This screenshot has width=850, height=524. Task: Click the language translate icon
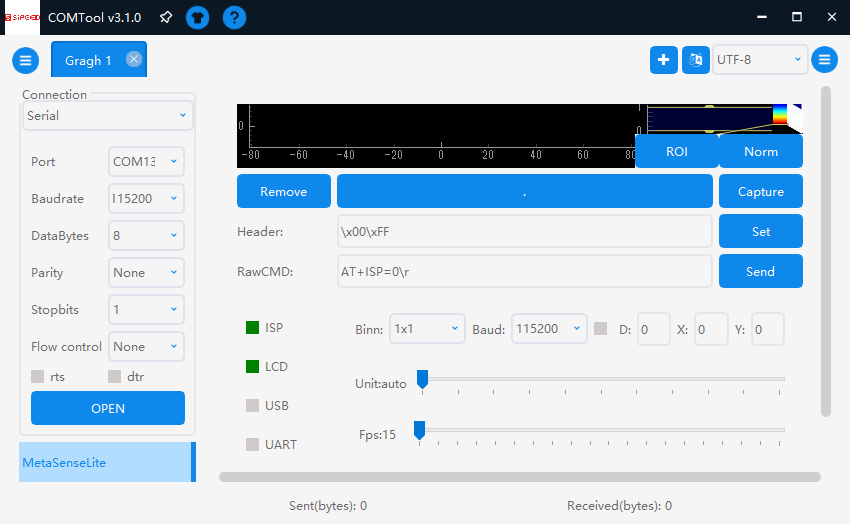click(x=696, y=60)
